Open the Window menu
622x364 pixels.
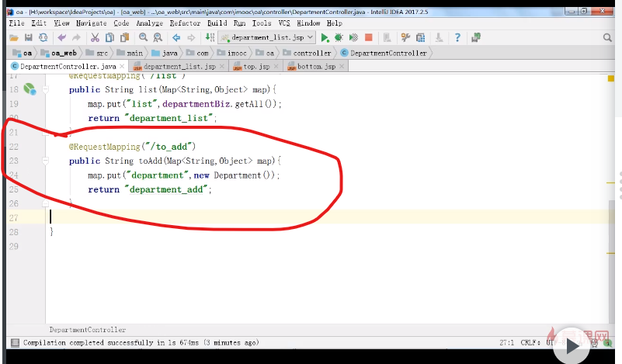point(308,23)
